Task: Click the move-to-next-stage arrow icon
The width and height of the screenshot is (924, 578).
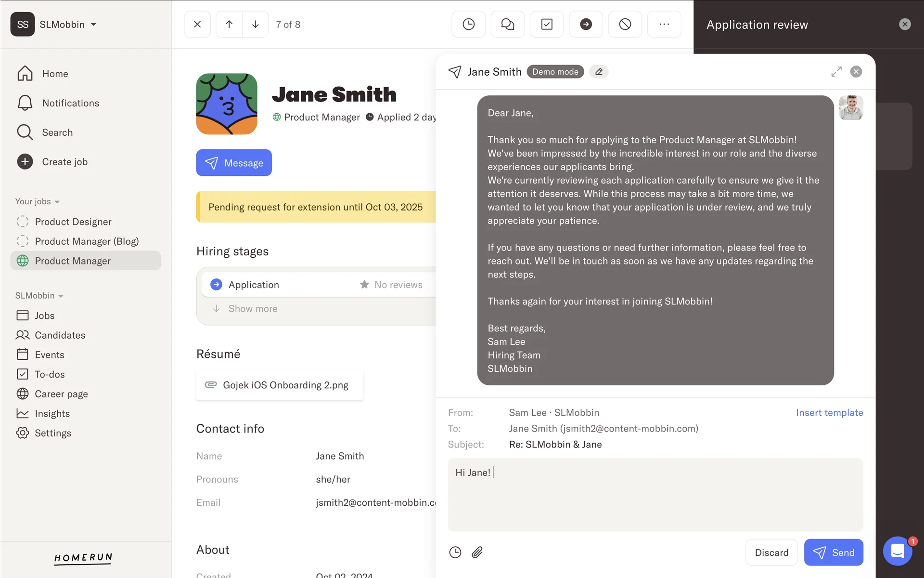Action: pyautogui.click(x=586, y=24)
